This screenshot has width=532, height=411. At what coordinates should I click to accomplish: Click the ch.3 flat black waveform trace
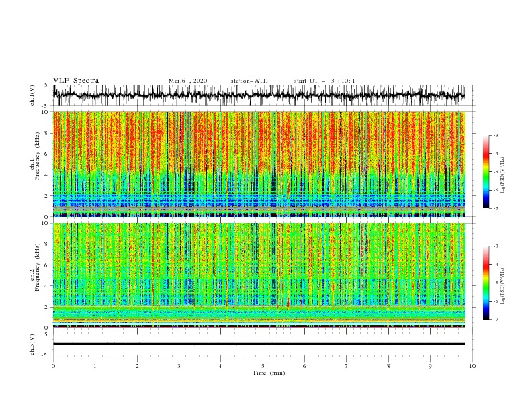(x=259, y=344)
